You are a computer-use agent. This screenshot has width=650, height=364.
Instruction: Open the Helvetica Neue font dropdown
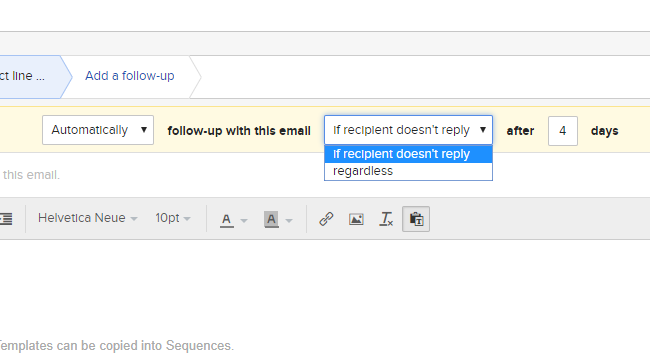[87, 218]
